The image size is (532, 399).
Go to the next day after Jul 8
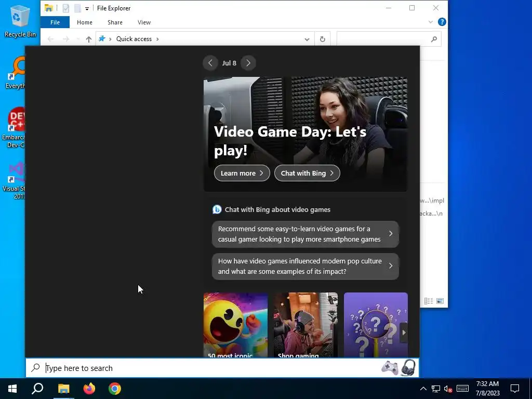(248, 63)
